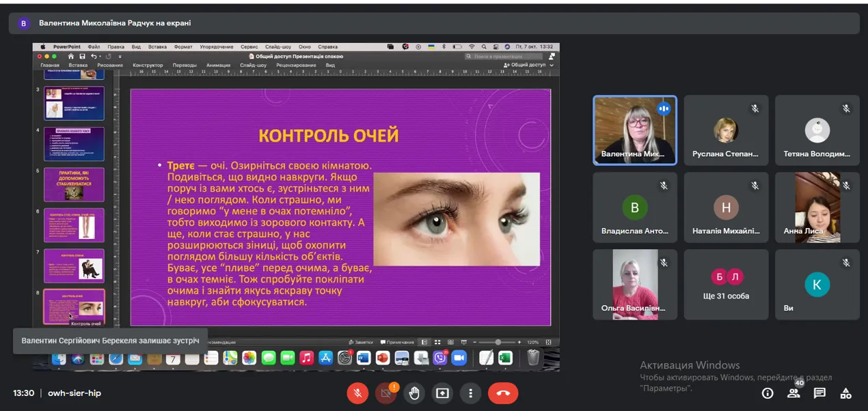Viewport: 868px width, 411px height.
Task: Open Viber in the Dock
Action: pyautogui.click(x=439, y=358)
